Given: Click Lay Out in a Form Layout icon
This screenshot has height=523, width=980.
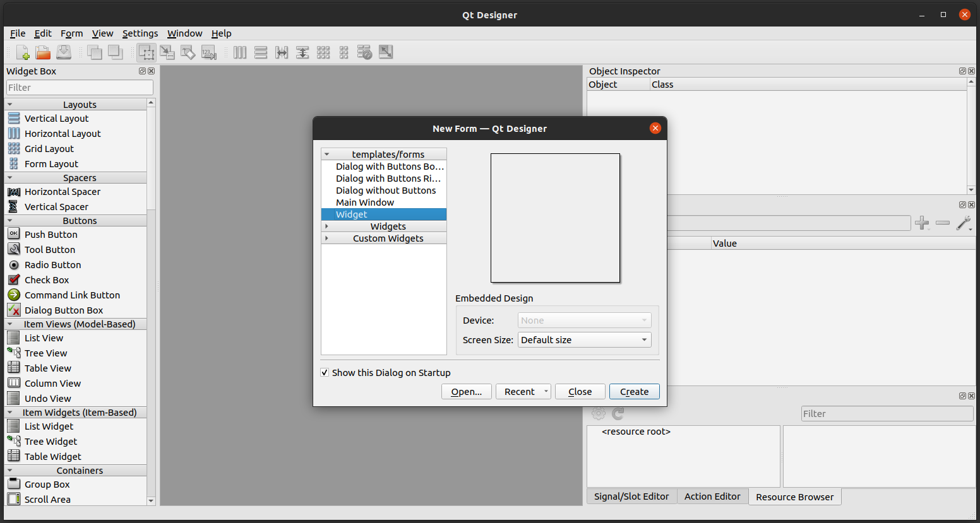Looking at the screenshot, I should [x=344, y=52].
